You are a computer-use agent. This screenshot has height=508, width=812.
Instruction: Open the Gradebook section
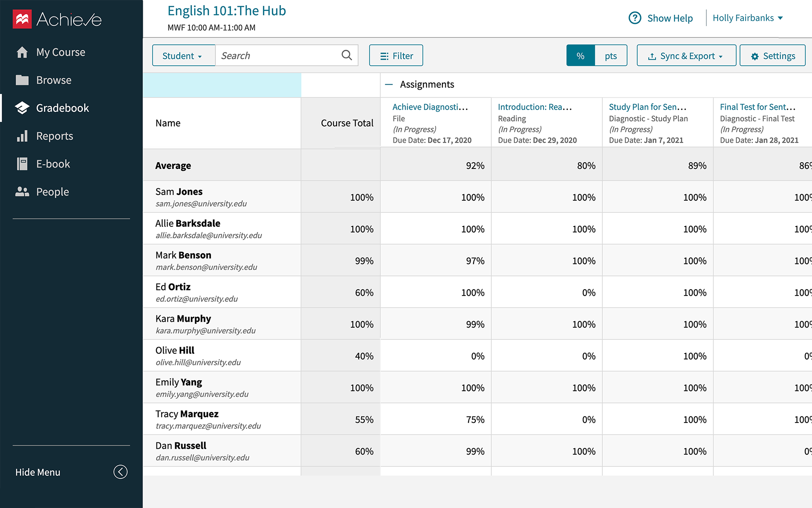[63, 108]
